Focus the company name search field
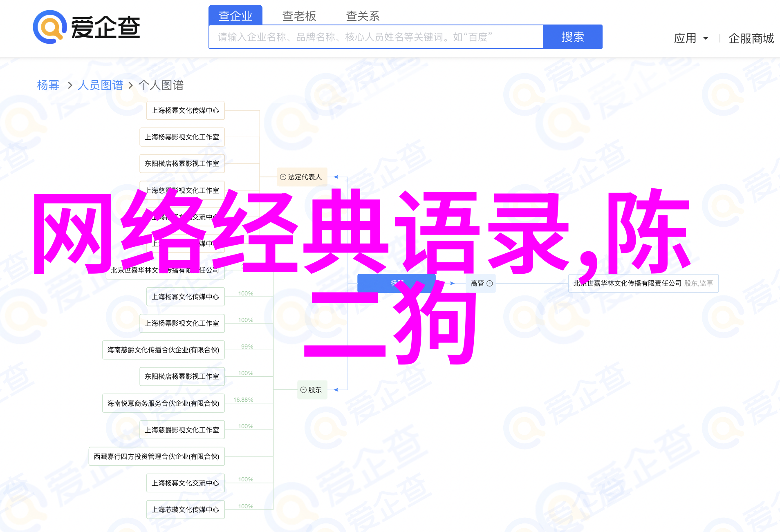The width and height of the screenshot is (780, 532). pyautogui.click(x=376, y=37)
